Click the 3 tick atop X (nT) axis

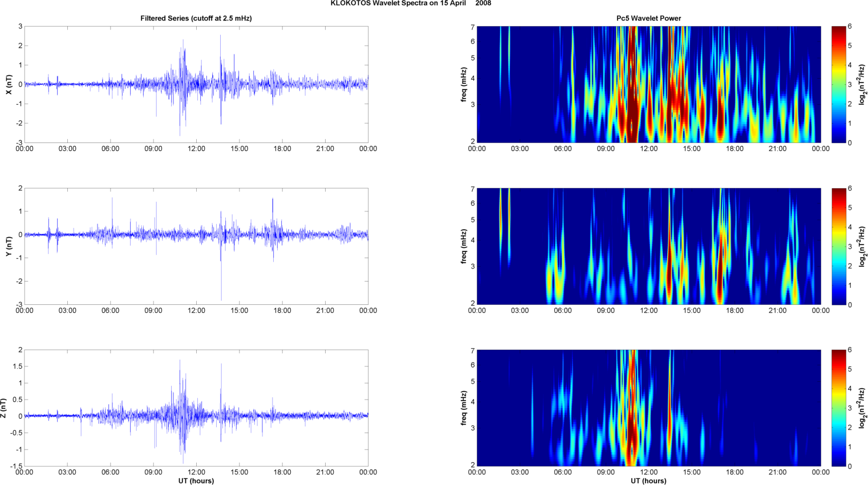pos(21,26)
